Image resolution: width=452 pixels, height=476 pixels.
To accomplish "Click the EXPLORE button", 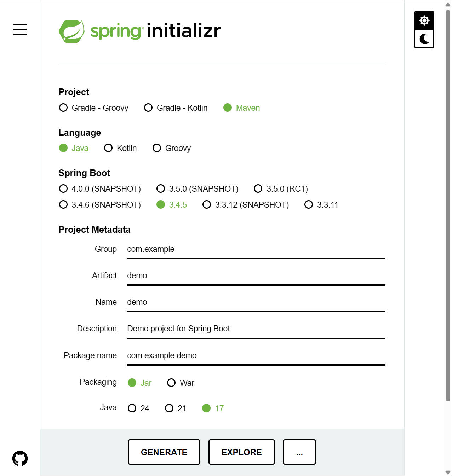I will 242,452.
